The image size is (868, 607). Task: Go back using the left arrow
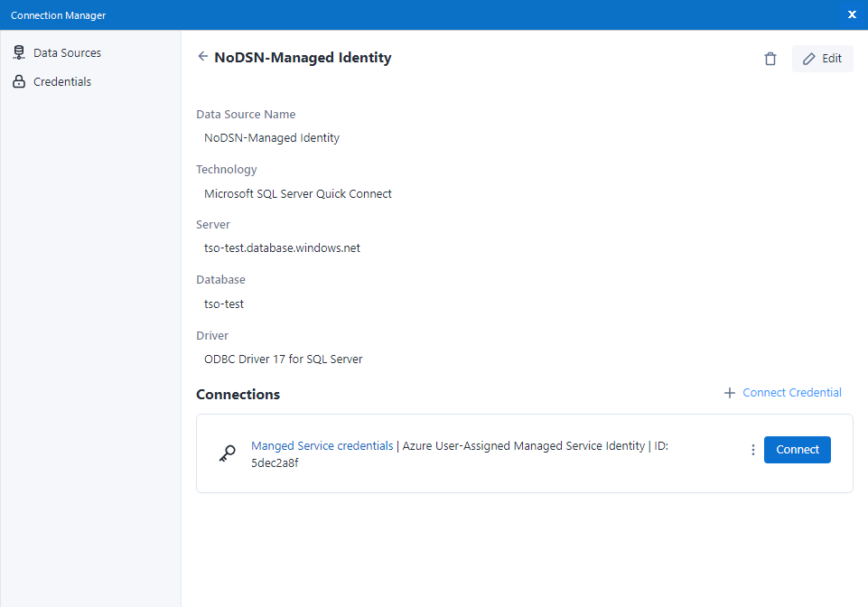(x=203, y=57)
